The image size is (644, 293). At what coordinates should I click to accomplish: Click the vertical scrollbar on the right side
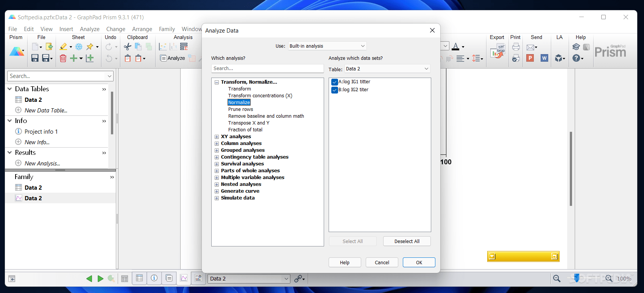(571, 169)
